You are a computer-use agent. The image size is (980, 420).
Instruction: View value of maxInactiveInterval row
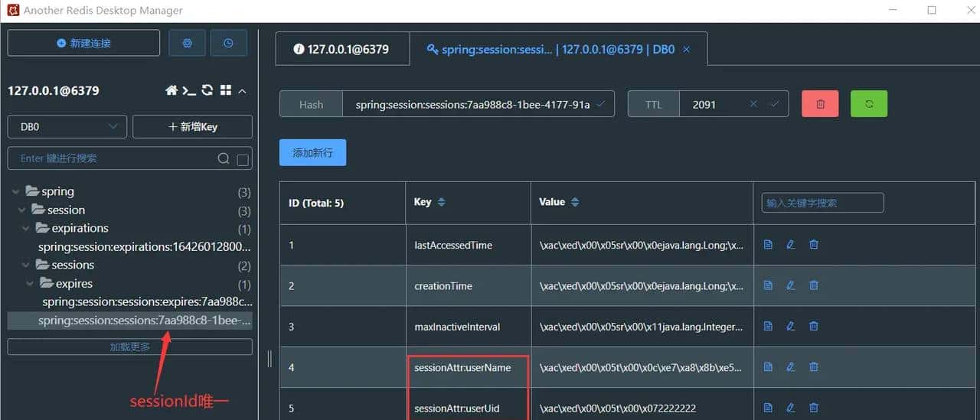click(x=768, y=327)
